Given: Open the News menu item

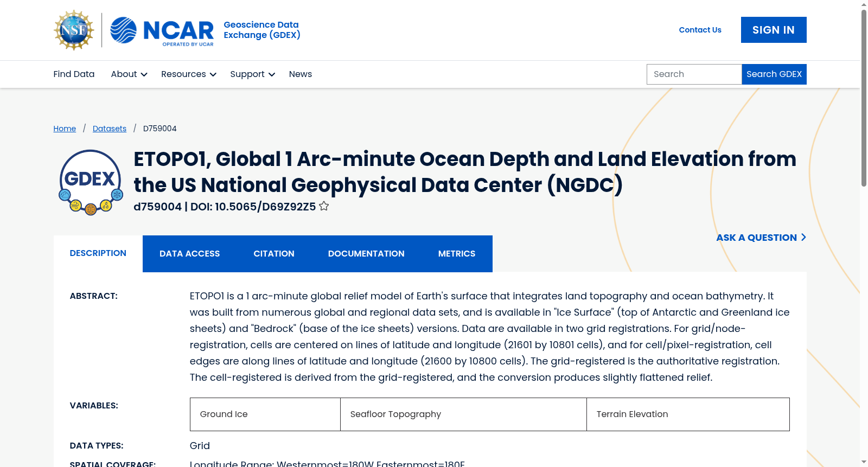Looking at the screenshot, I should click(x=301, y=74).
